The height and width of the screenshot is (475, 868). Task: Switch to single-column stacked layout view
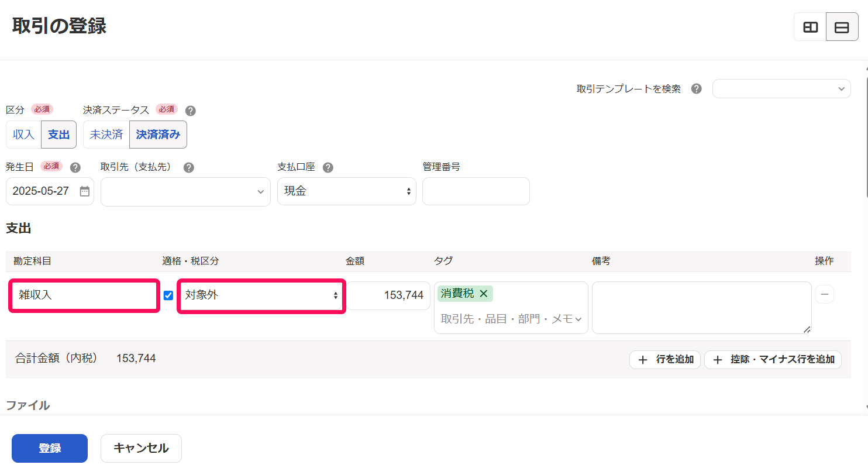(x=842, y=27)
